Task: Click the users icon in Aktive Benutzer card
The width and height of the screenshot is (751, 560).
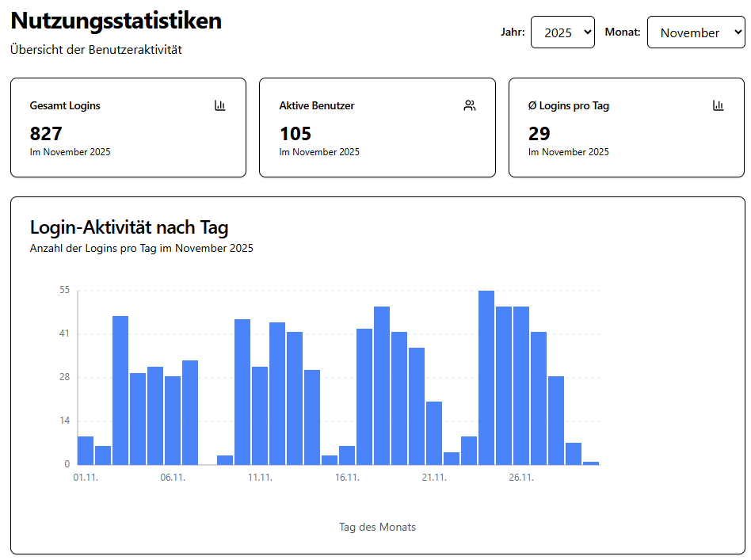Action: pos(470,105)
